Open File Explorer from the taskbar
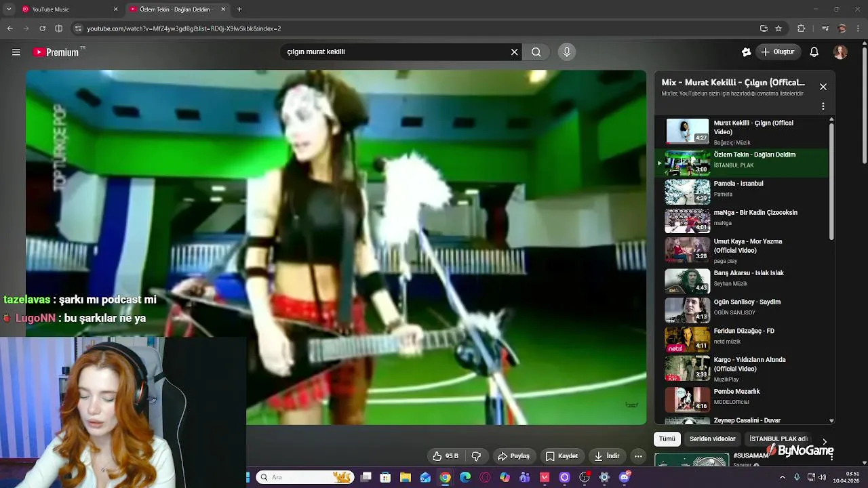 click(405, 477)
